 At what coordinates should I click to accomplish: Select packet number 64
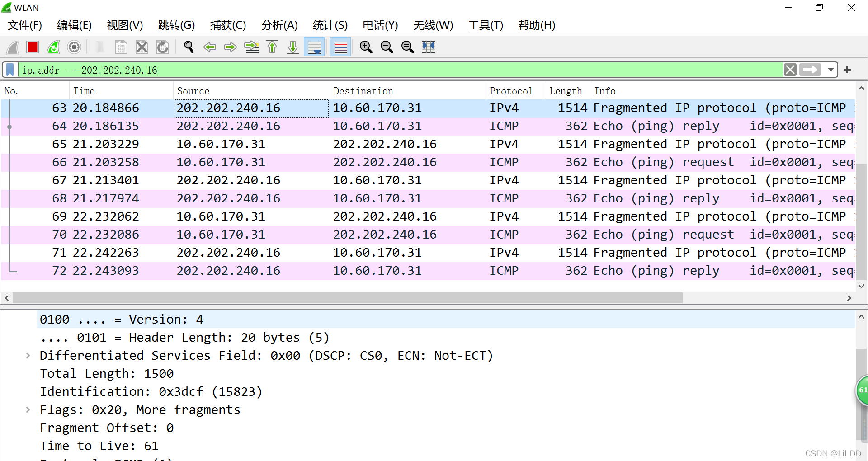(x=428, y=126)
